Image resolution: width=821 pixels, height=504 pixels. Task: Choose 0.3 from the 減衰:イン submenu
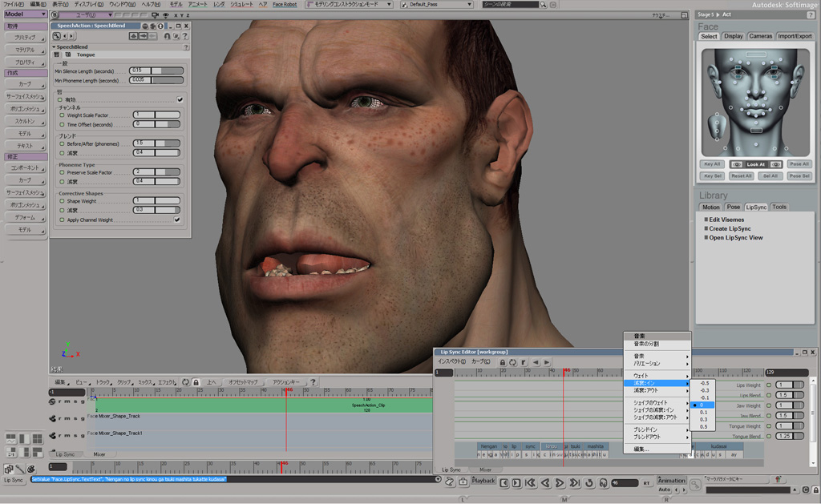tap(704, 419)
